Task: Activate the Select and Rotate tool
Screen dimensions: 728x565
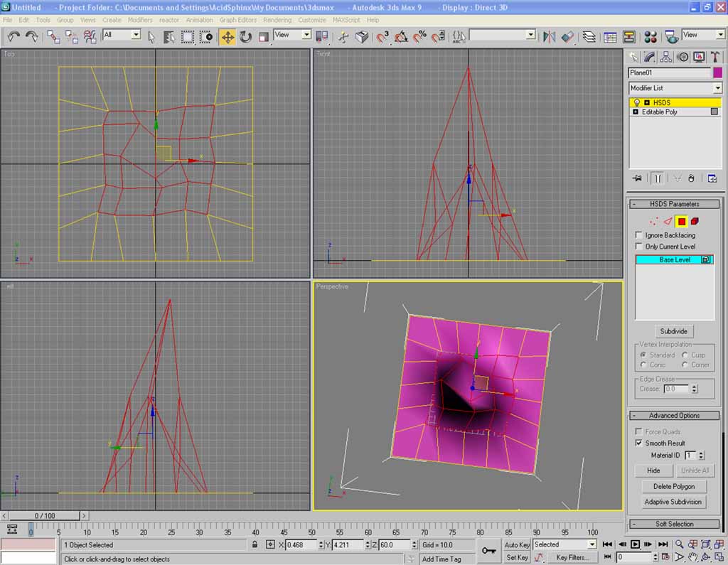Action: pyautogui.click(x=245, y=37)
